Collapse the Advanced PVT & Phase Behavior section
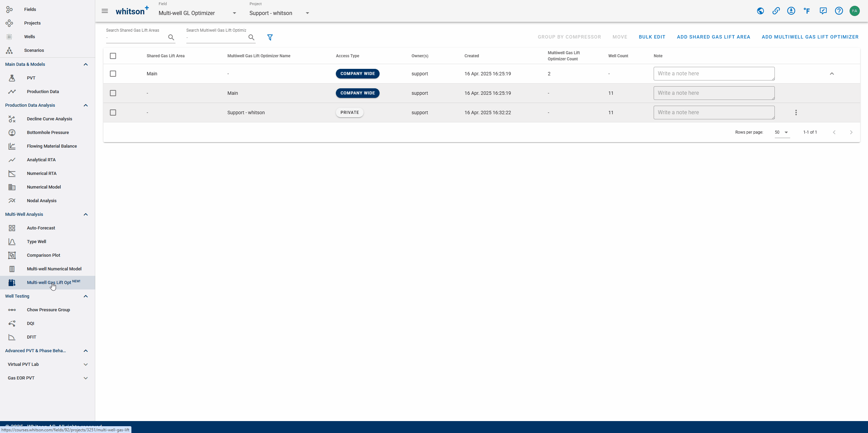Image resolution: width=868 pixels, height=433 pixels. [86, 350]
